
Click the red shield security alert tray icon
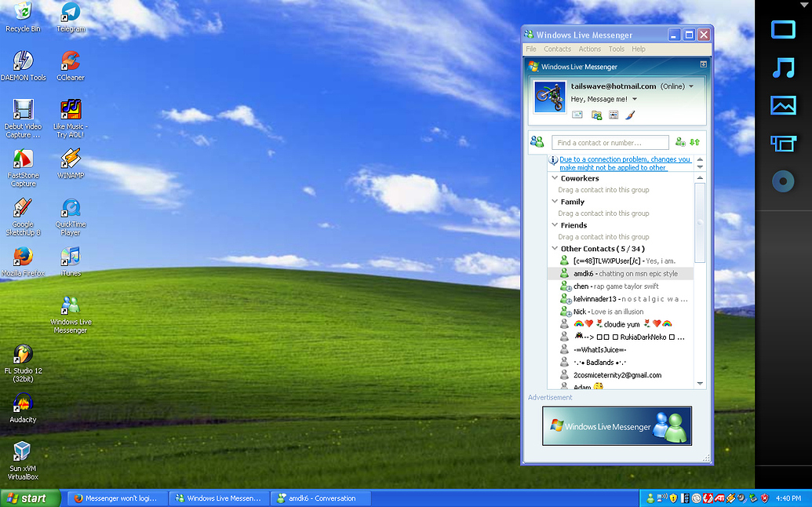click(765, 498)
